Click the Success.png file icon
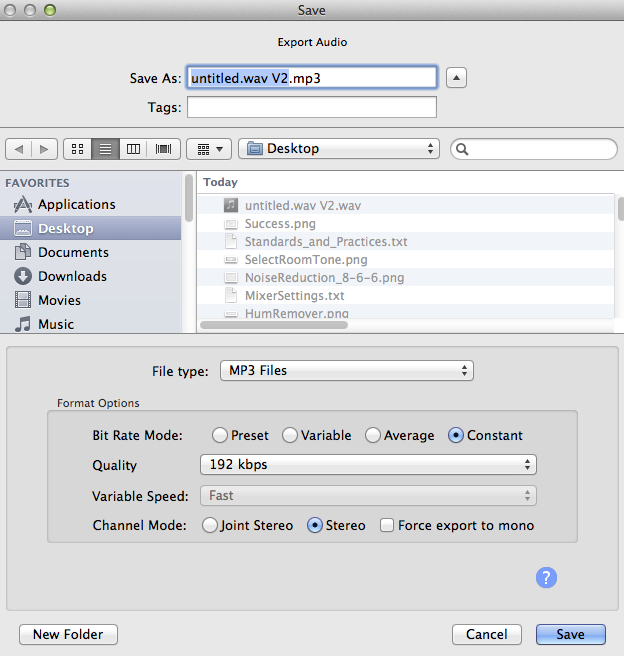This screenshot has width=624, height=656. point(231,224)
